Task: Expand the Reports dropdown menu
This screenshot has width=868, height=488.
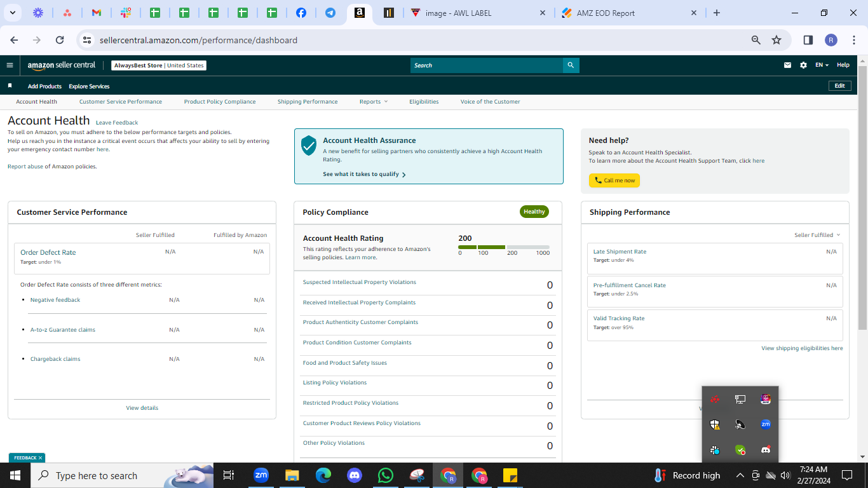Action: pos(374,102)
